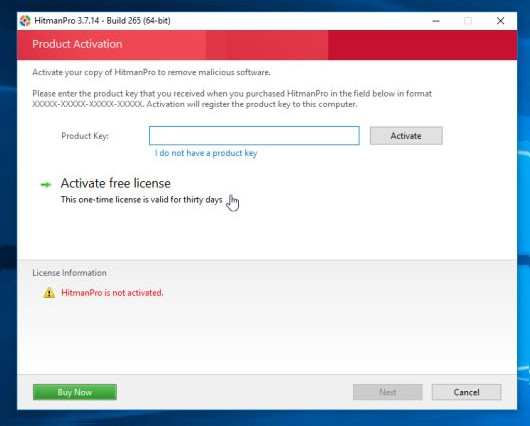Image resolution: width=530 pixels, height=426 pixels.
Task: Minimize the HitmanPro window
Action: pyautogui.click(x=436, y=21)
